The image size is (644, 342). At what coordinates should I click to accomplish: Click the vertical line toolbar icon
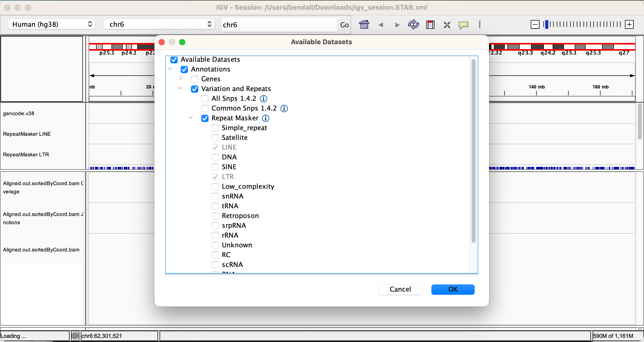480,25
